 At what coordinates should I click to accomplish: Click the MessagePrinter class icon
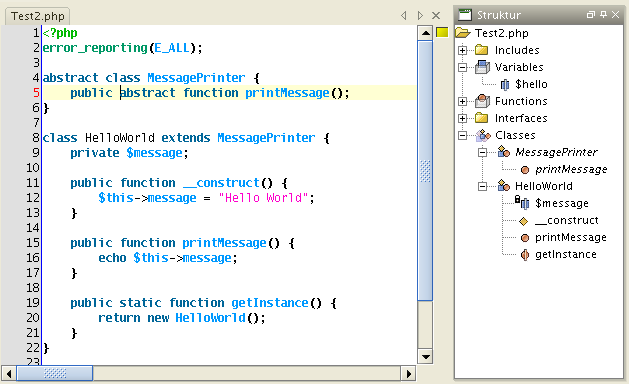point(504,152)
